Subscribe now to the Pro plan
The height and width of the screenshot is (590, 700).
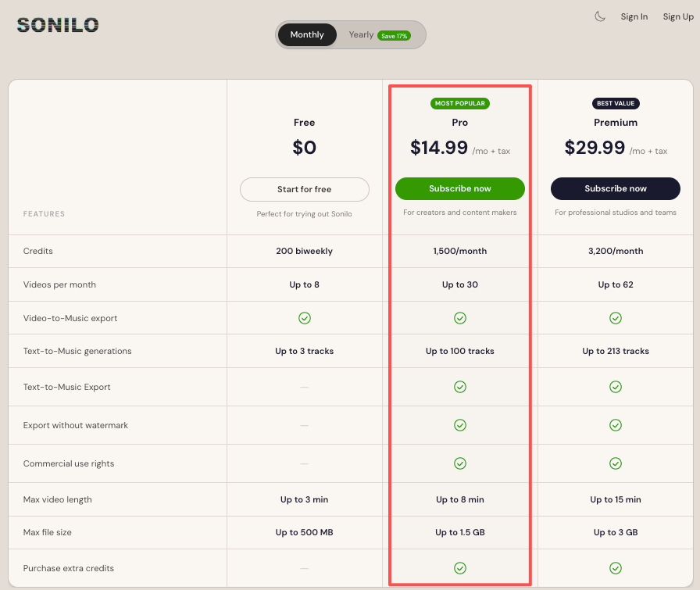point(459,188)
